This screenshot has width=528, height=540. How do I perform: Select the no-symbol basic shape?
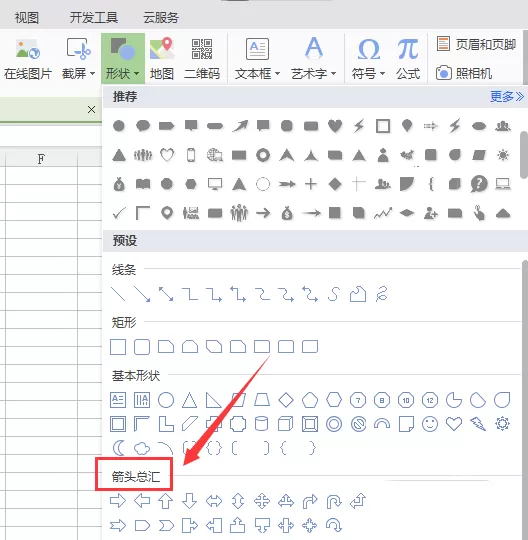coord(358,424)
